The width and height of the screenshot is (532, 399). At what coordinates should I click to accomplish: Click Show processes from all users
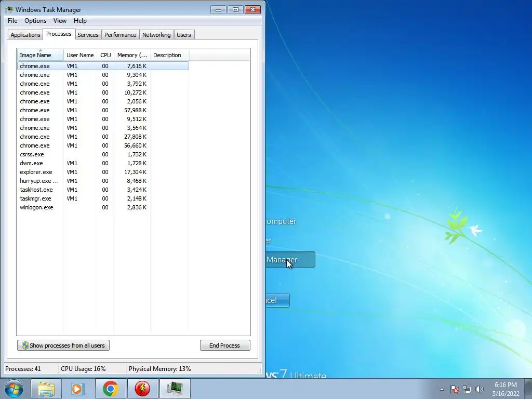click(x=63, y=345)
